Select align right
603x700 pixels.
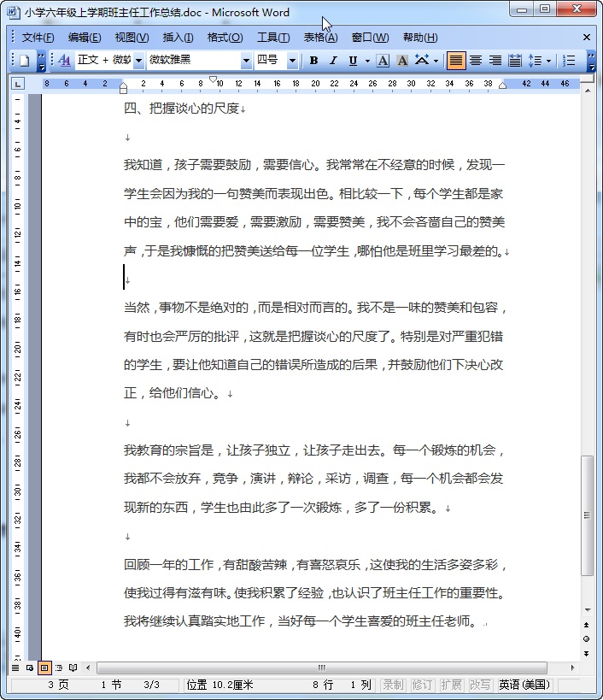pyautogui.click(x=495, y=61)
